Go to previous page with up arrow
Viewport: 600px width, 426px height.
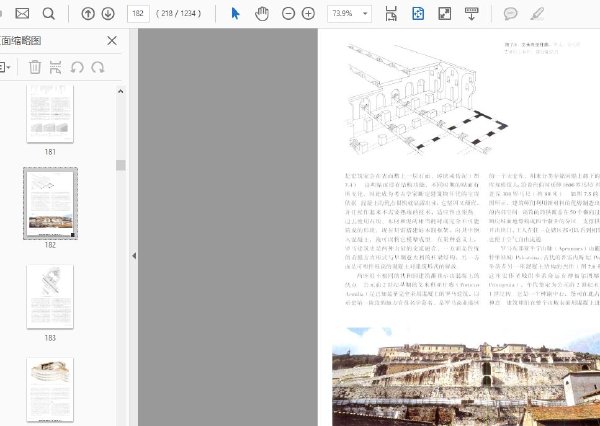(x=88, y=14)
